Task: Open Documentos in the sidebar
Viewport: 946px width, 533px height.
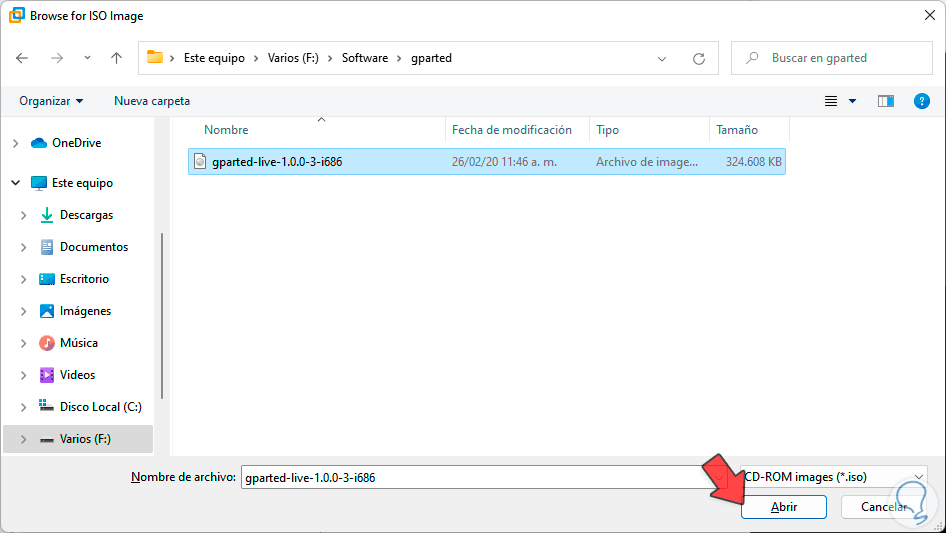Action: [x=94, y=247]
